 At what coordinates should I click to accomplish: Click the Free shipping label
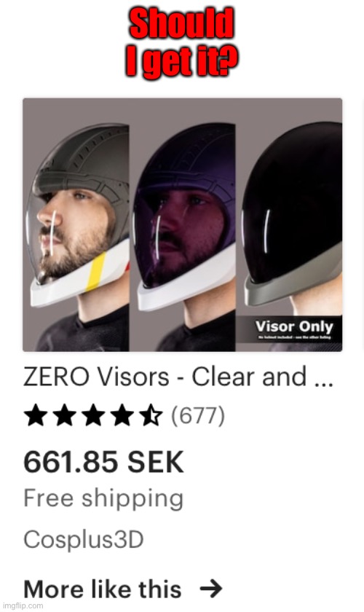[x=103, y=498]
